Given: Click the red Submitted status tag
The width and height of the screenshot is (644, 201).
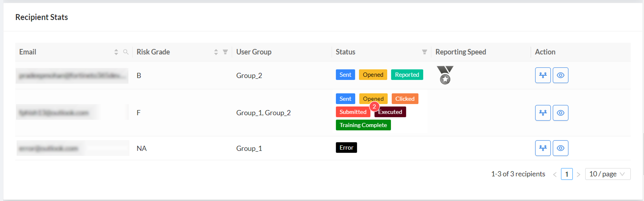Looking at the screenshot, I should pos(353,112).
